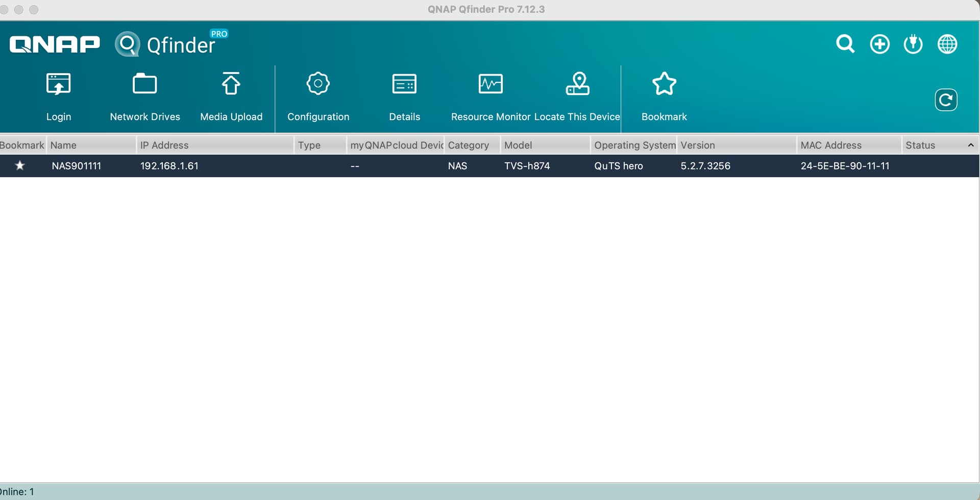Image resolution: width=980 pixels, height=500 pixels.
Task: Toggle the bookmark star for NAS901111
Action: click(20, 165)
